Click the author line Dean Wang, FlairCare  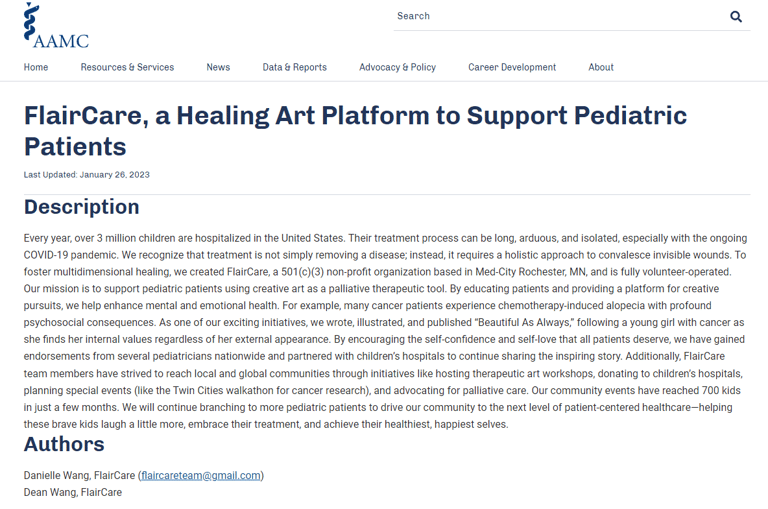point(72,492)
